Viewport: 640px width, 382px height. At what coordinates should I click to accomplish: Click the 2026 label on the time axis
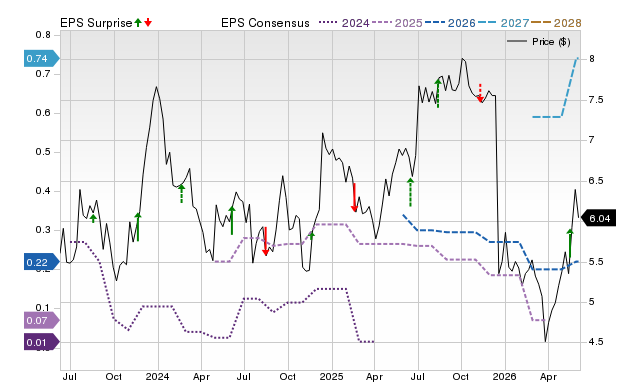click(504, 376)
